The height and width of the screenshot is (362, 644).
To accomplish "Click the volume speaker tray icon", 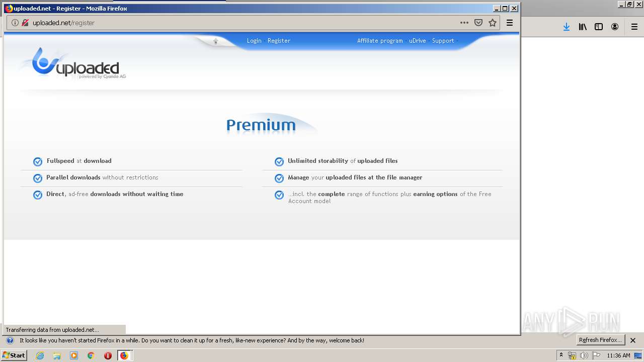I will [x=584, y=355].
